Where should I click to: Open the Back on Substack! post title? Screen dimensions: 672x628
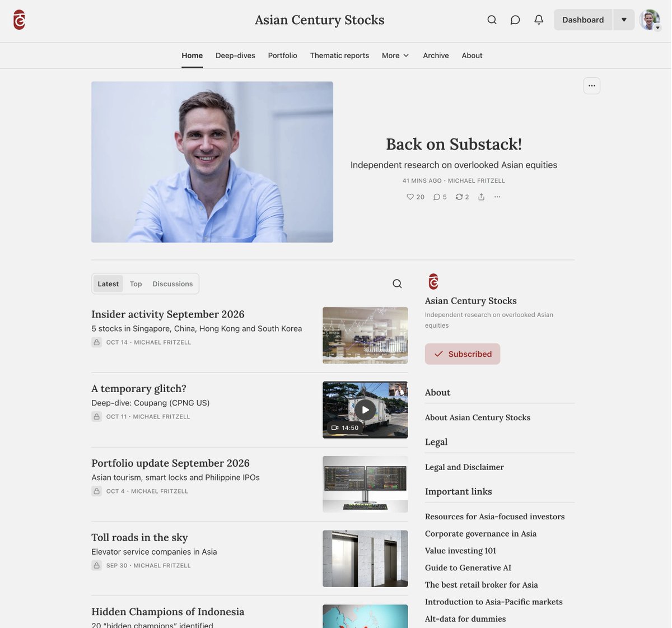point(454,144)
